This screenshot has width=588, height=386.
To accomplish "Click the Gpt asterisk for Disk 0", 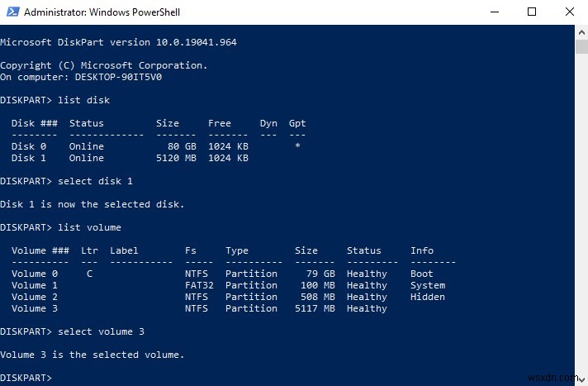I will coord(297,145).
